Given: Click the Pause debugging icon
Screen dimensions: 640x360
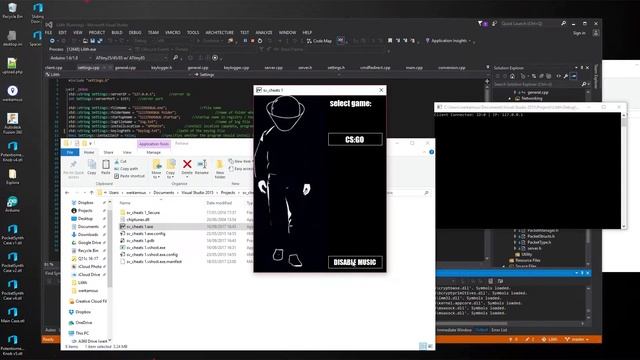Looking at the screenshot, I should (x=245, y=41).
